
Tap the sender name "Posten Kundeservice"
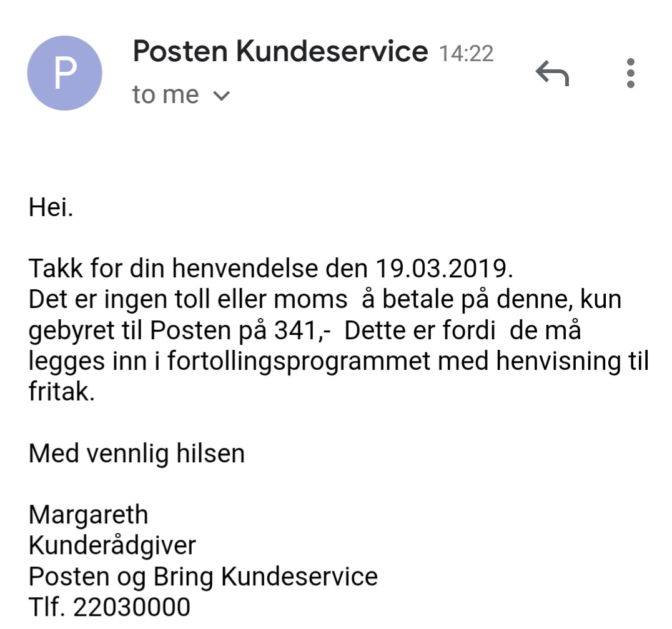280,51
